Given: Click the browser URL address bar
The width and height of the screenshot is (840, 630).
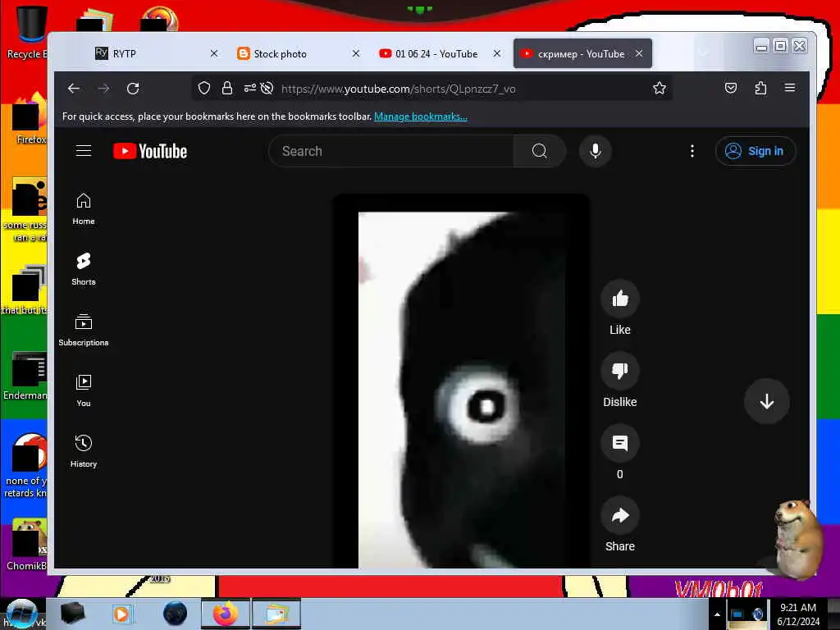Looking at the screenshot, I should point(431,89).
